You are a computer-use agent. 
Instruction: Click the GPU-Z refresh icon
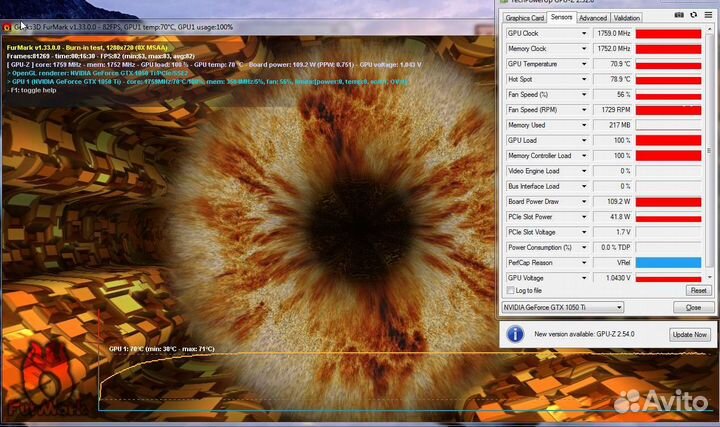pos(692,17)
